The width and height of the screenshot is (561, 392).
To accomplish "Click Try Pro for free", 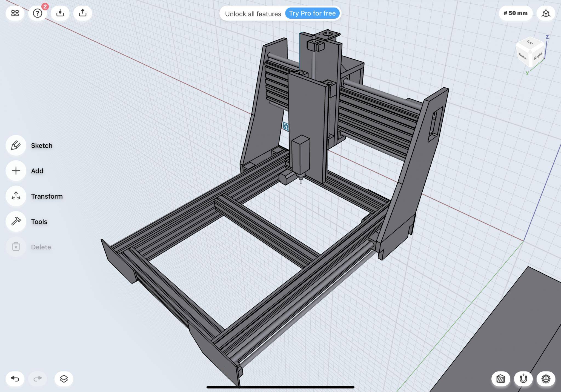I will click(312, 13).
